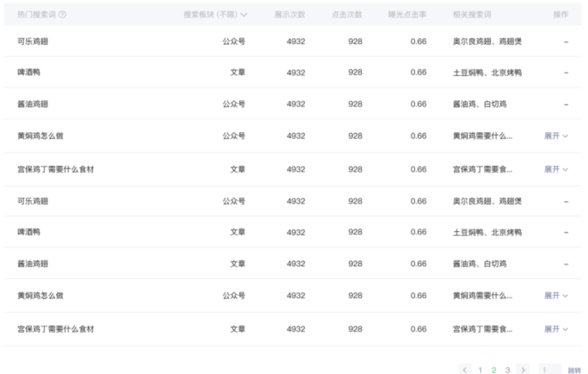588x374 pixels.
Task: Click the second 土豆焖鸭、北京烤鸭 related terms
Action: coord(487,232)
